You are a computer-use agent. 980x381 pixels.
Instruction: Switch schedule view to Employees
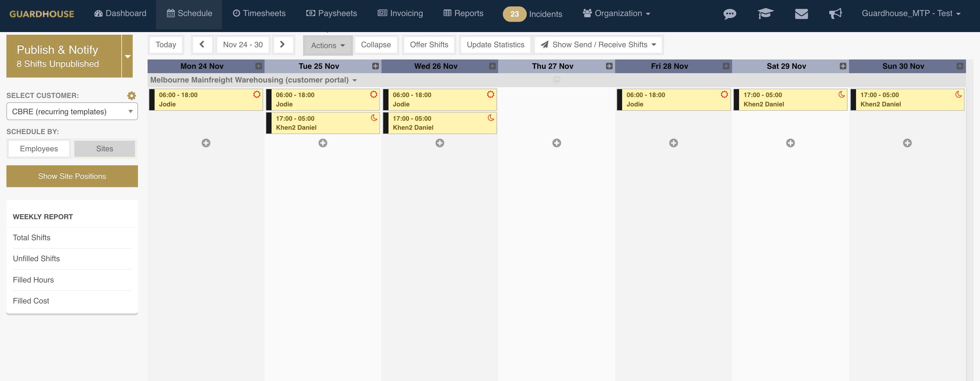[x=39, y=149]
